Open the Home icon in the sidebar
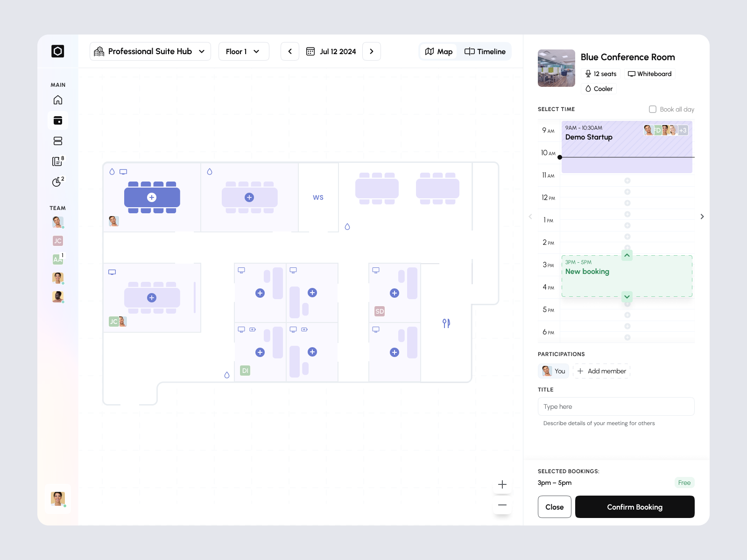 click(58, 99)
